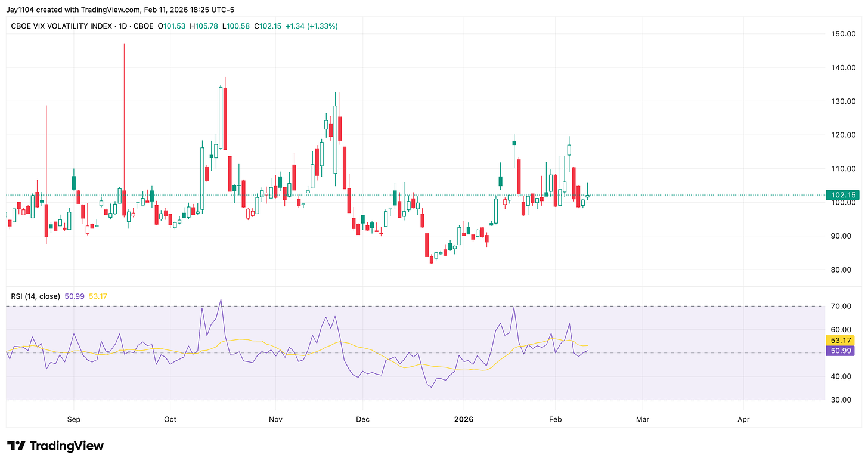
Task: Select the RSI (14, close) indicator label
Action: click(35, 296)
